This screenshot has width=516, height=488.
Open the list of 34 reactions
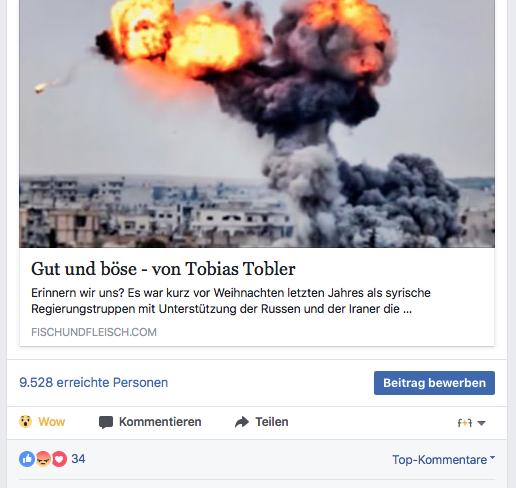click(78, 459)
